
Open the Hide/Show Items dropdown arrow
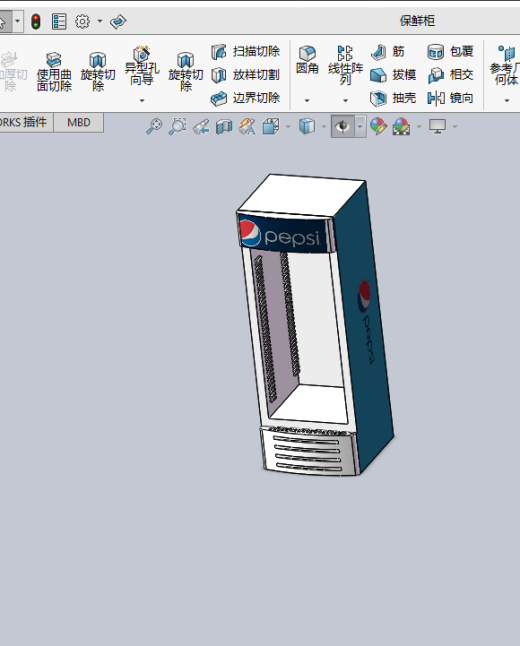(360, 126)
